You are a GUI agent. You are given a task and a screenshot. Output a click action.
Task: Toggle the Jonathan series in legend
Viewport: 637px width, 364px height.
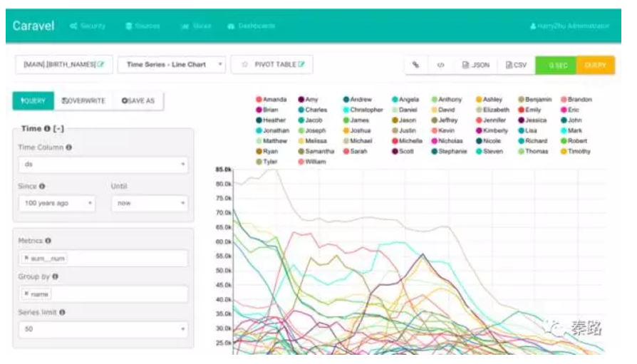[x=273, y=131]
